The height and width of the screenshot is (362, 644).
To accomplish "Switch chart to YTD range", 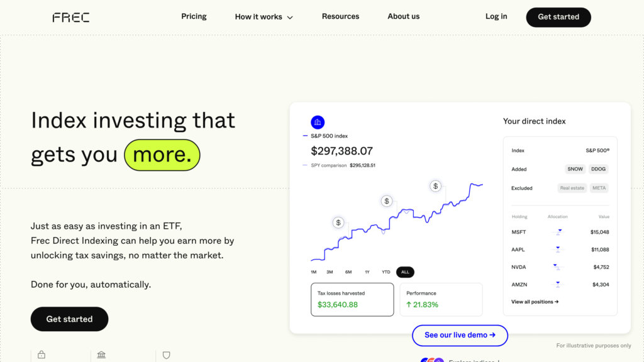I will point(386,272).
